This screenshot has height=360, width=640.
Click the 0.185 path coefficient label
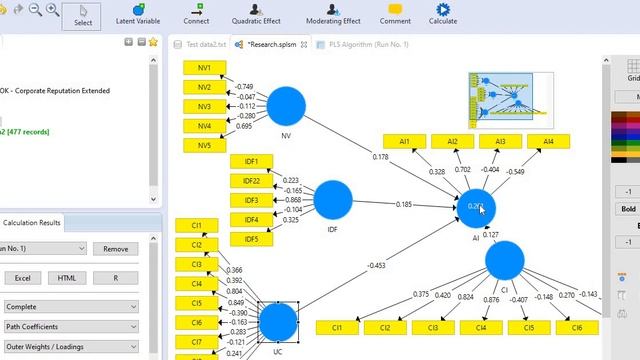(x=404, y=204)
